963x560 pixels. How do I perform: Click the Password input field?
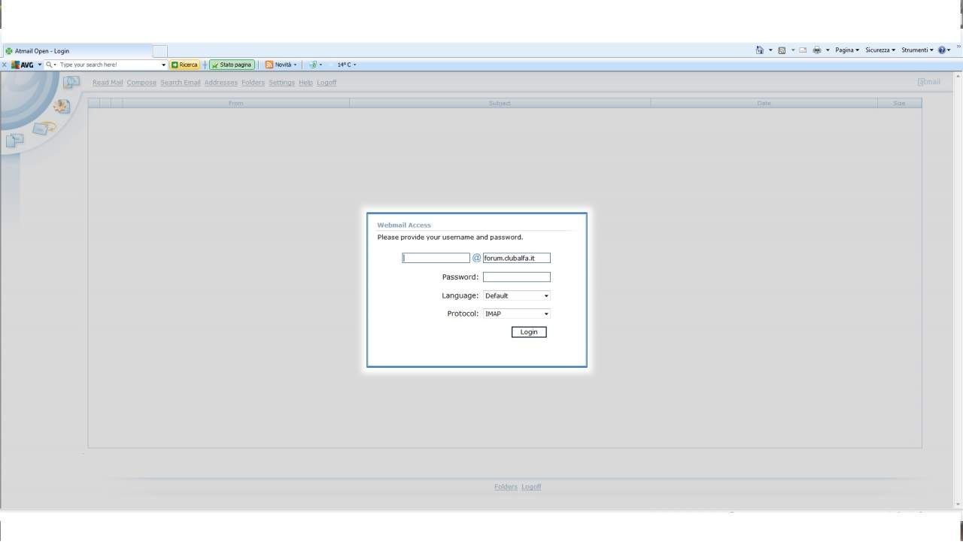[516, 277]
